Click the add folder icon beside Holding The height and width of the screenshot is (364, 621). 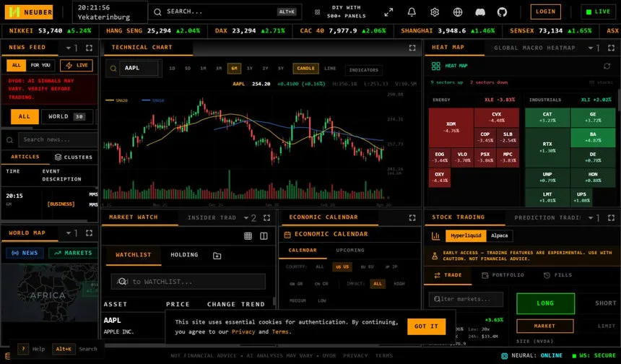[217, 255]
